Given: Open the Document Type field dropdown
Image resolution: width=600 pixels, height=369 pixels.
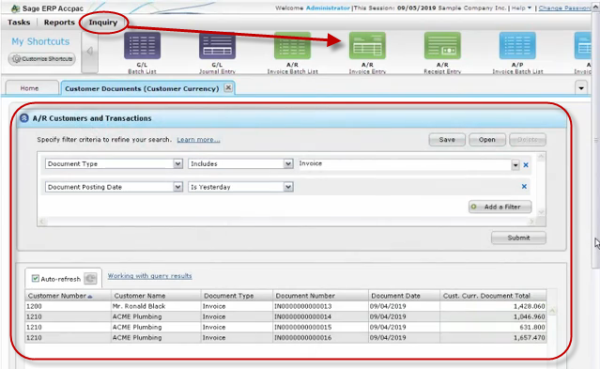Looking at the screenshot, I should (x=178, y=164).
